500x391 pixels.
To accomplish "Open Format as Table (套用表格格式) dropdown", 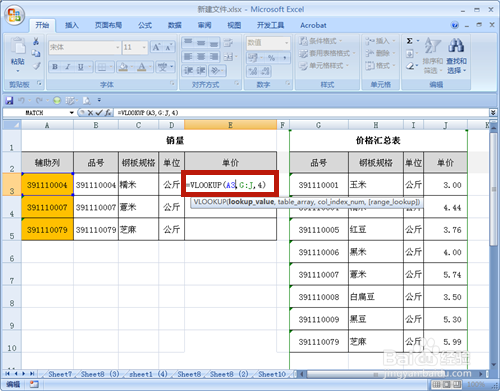I will (x=327, y=53).
